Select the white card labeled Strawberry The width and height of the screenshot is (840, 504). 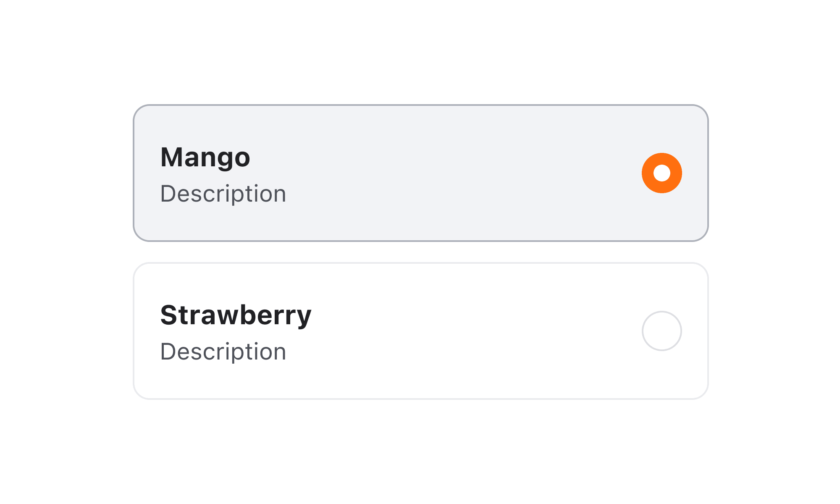tap(420, 331)
